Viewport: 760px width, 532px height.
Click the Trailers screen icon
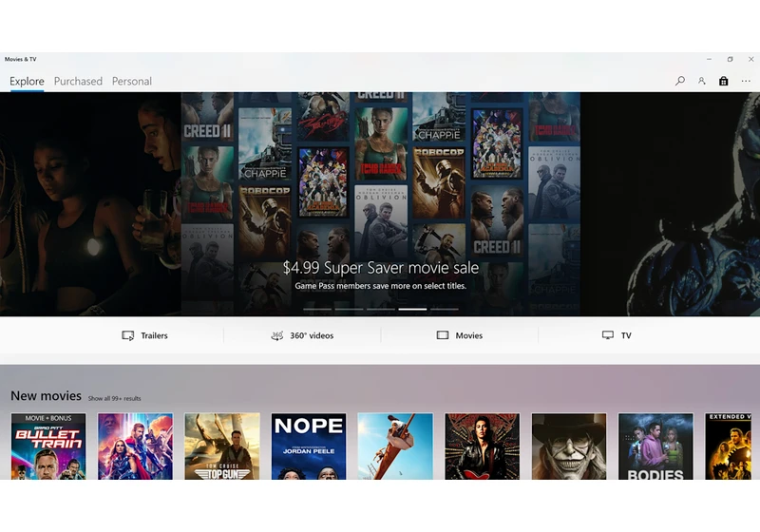pyautogui.click(x=128, y=335)
